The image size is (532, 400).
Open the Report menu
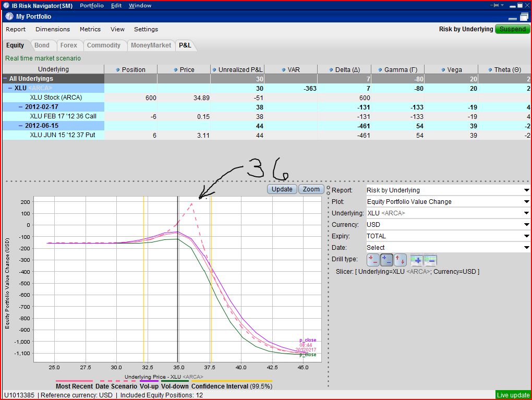coord(16,29)
